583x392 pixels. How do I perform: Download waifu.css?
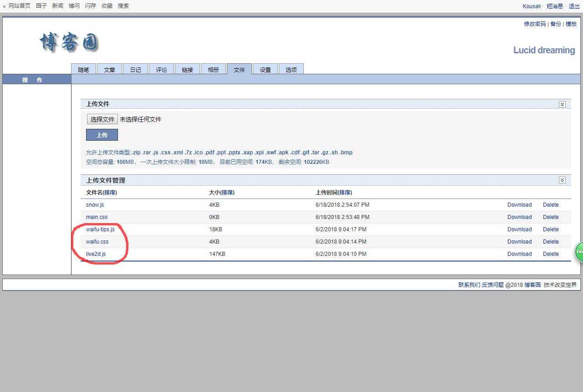[519, 242]
